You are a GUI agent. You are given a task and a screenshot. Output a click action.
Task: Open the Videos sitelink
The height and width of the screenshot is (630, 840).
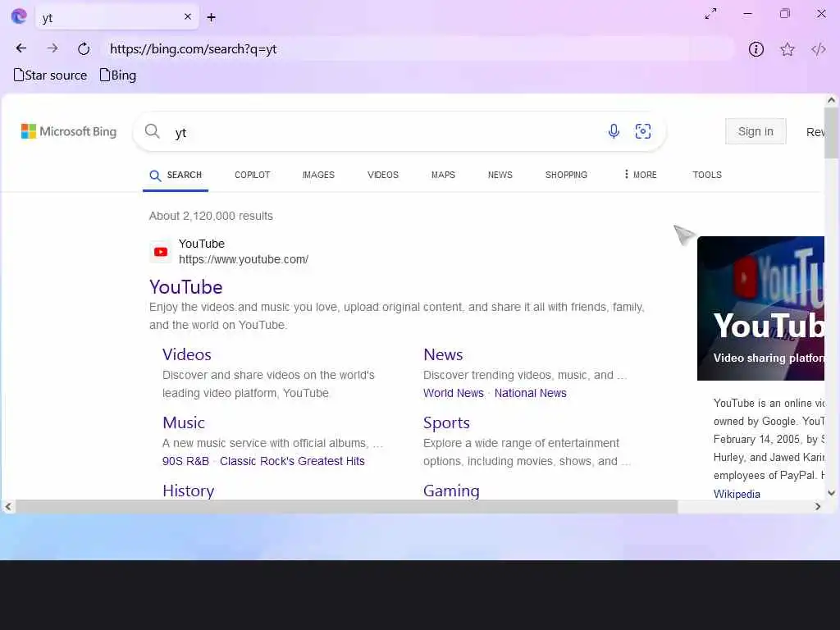pyautogui.click(x=187, y=354)
